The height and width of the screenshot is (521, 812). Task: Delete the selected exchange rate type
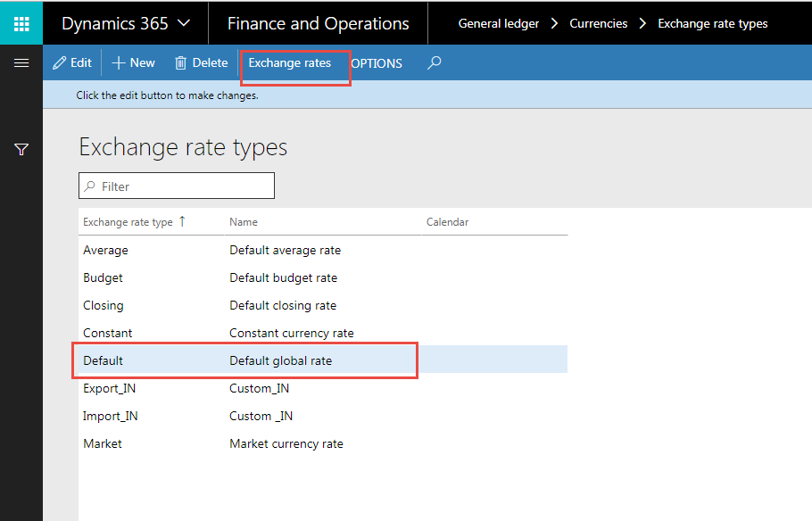pos(201,63)
